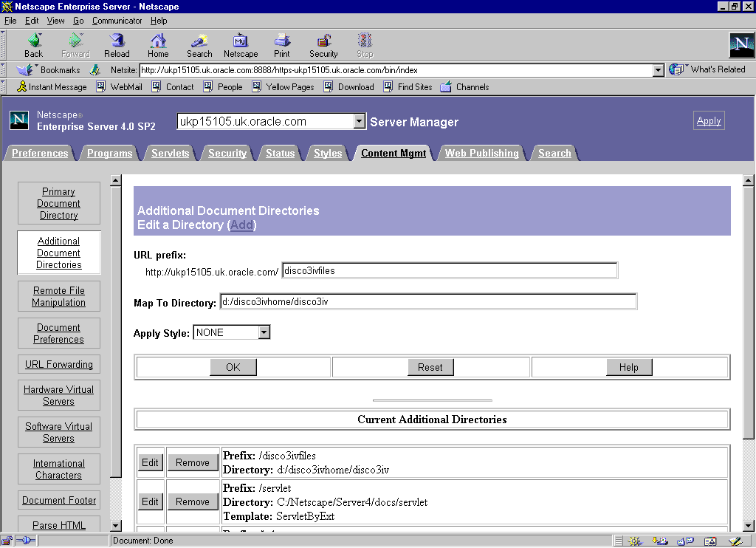Print the page using Print icon
Screen dimensions: 756x548
coord(282,45)
